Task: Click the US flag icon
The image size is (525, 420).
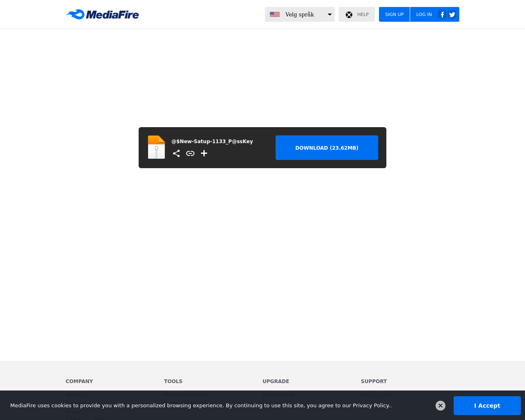Action: (275, 14)
